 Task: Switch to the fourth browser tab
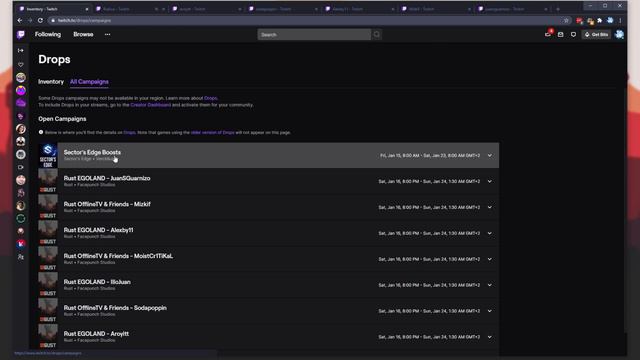(282, 9)
